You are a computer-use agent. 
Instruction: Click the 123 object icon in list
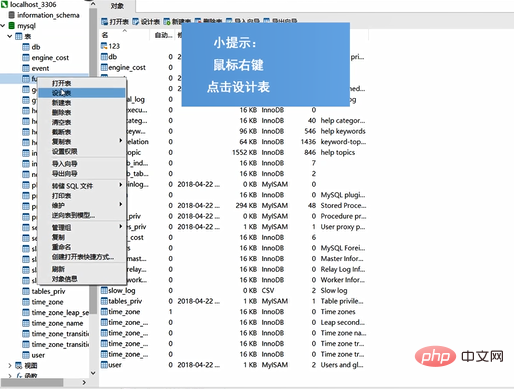(104, 46)
